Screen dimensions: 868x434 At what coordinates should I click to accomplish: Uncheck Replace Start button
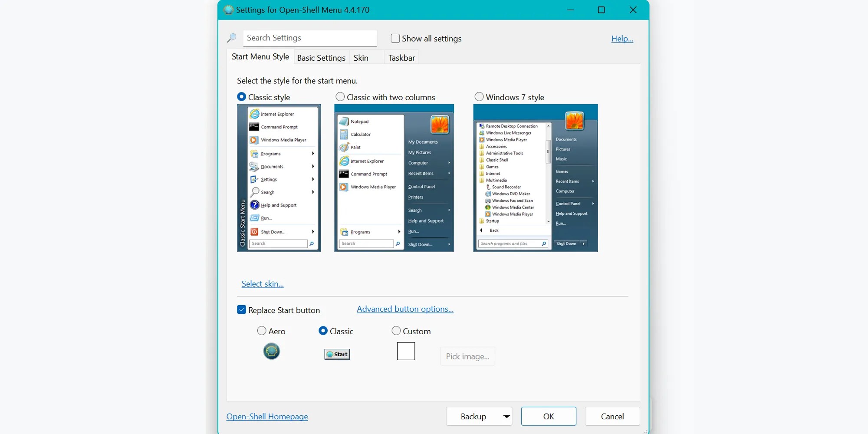(241, 309)
